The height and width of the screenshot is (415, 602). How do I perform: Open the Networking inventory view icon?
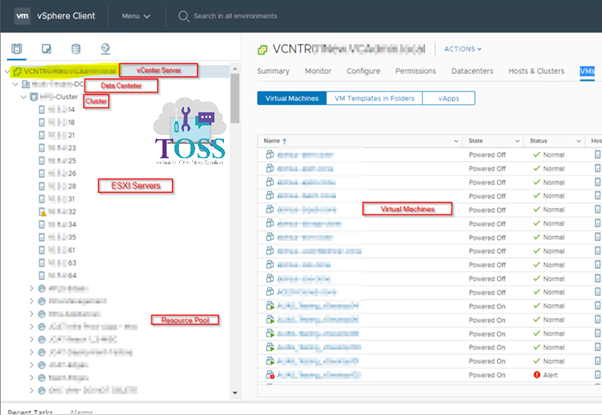coord(106,49)
